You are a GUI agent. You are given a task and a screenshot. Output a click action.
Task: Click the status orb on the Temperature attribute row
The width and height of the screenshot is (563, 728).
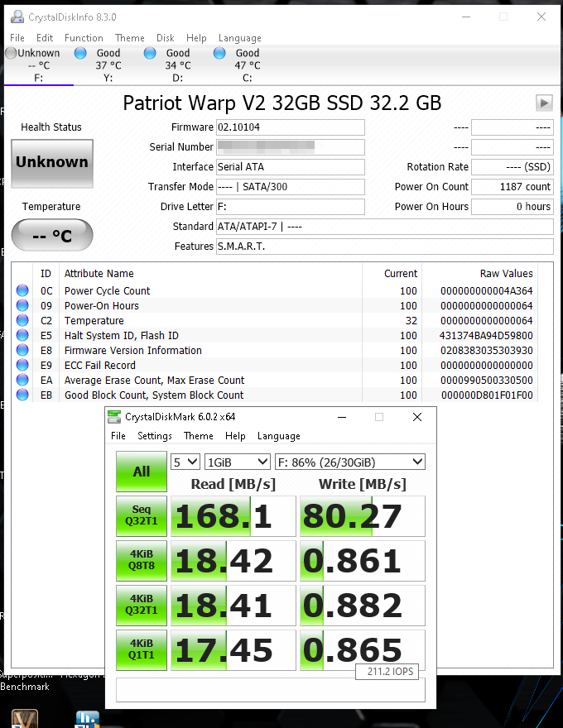(22, 320)
